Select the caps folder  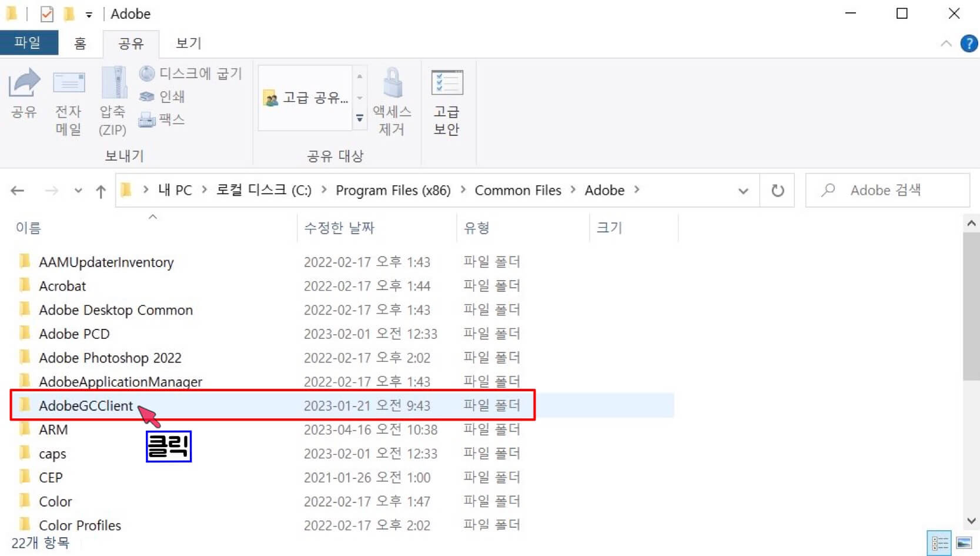click(52, 454)
